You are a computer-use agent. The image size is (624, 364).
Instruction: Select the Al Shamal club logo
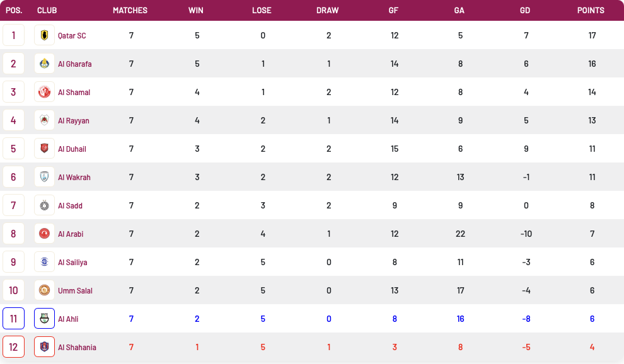pyautogui.click(x=44, y=92)
